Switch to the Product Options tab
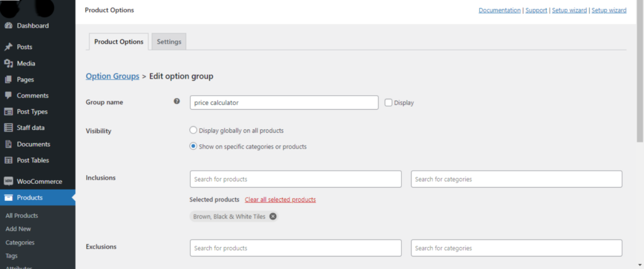The image size is (644, 269). tap(119, 42)
